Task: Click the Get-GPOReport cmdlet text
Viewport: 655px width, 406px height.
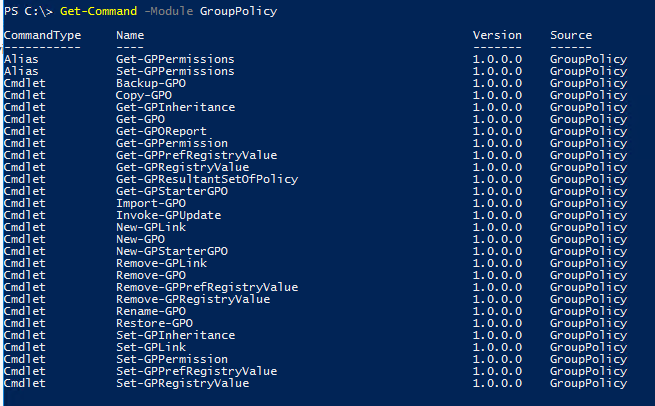Action: coord(161,131)
